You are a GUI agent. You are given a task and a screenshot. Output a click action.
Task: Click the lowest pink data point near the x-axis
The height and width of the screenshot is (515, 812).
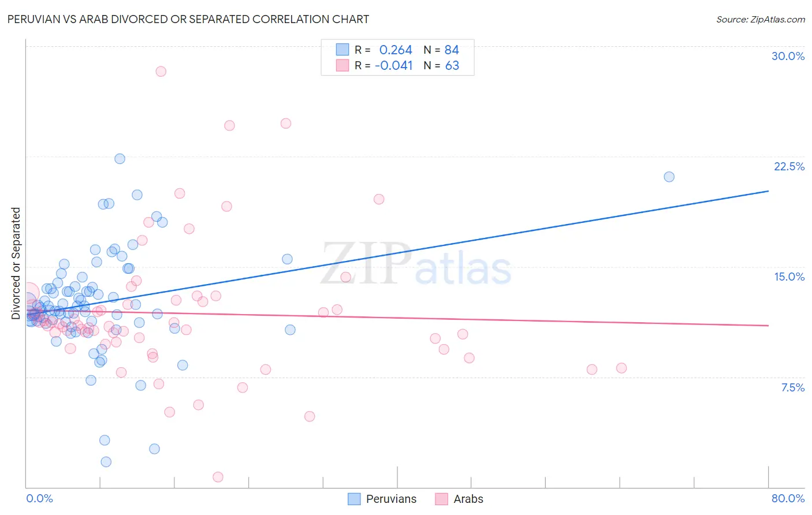tap(218, 477)
